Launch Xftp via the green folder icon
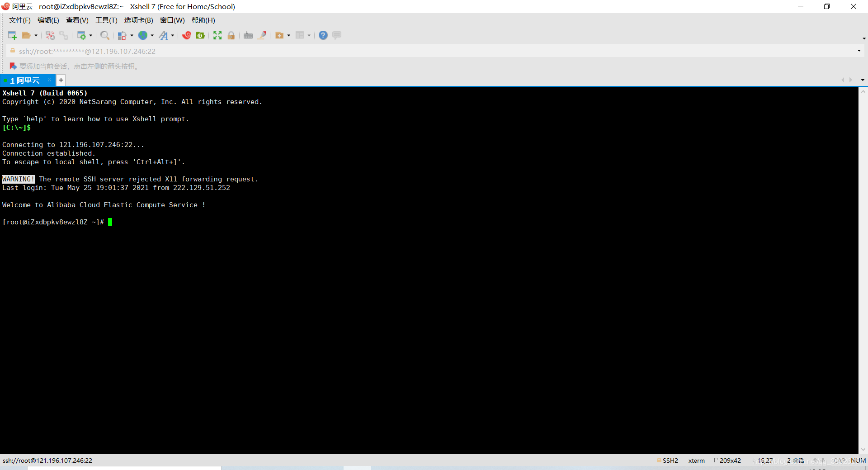Viewport: 868px width, 470px height. click(x=200, y=35)
